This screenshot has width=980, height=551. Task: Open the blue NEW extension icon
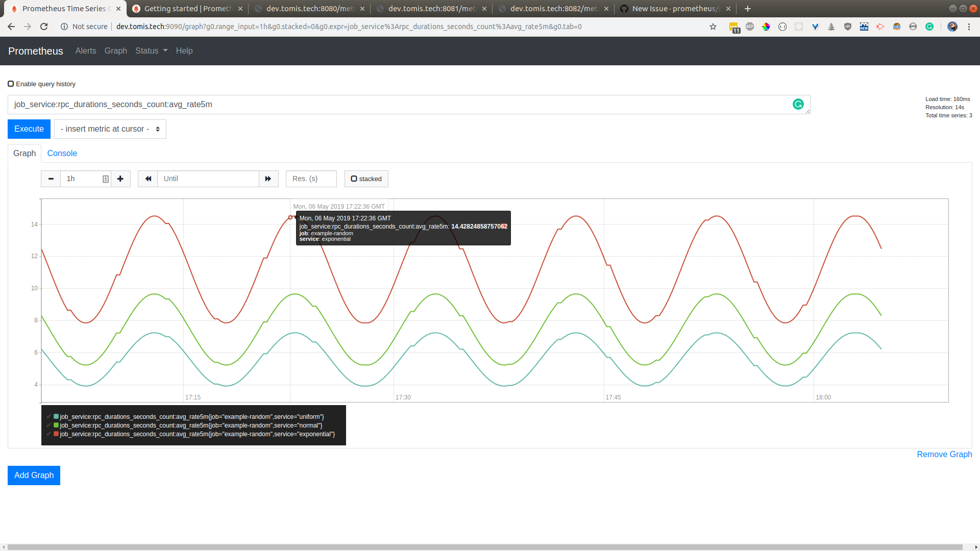(x=864, y=27)
